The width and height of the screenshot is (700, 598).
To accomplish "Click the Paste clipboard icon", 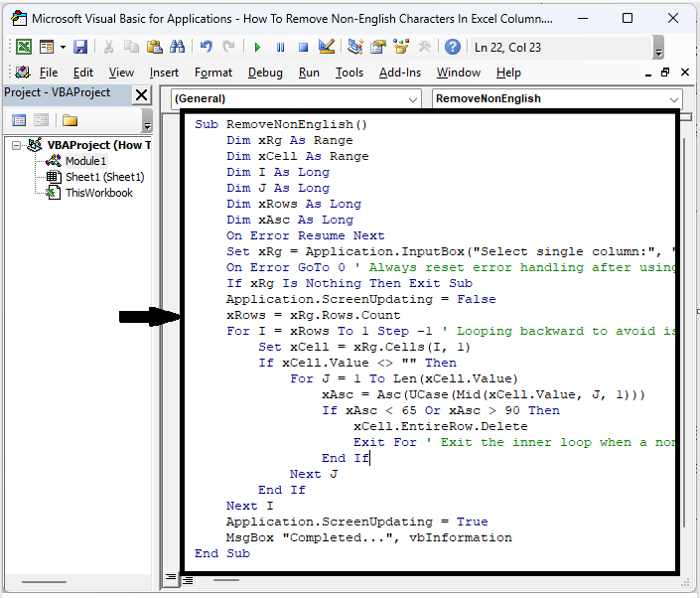I will pyautogui.click(x=155, y=47).
